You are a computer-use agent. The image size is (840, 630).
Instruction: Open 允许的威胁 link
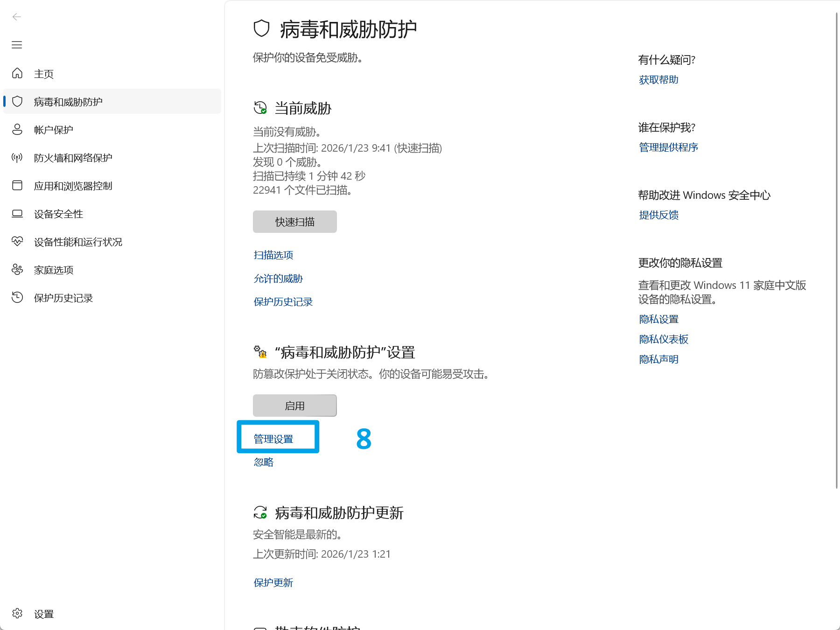[278, 278]
